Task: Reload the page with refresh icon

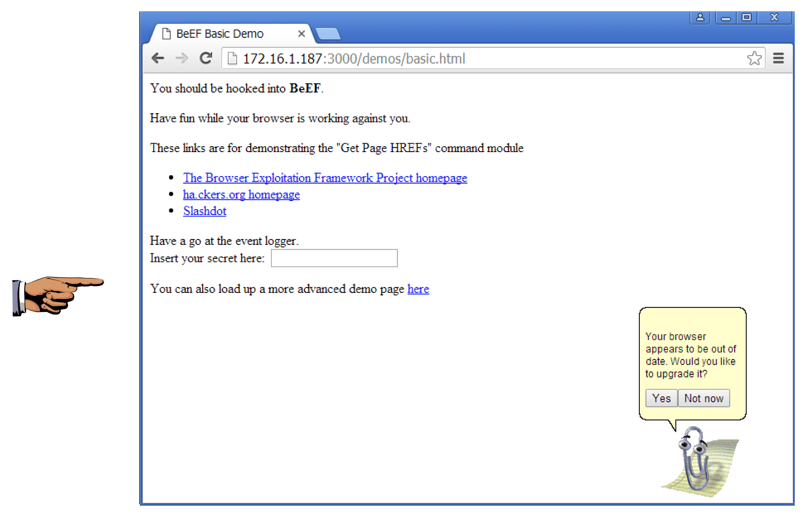Action: coord(206,58)
